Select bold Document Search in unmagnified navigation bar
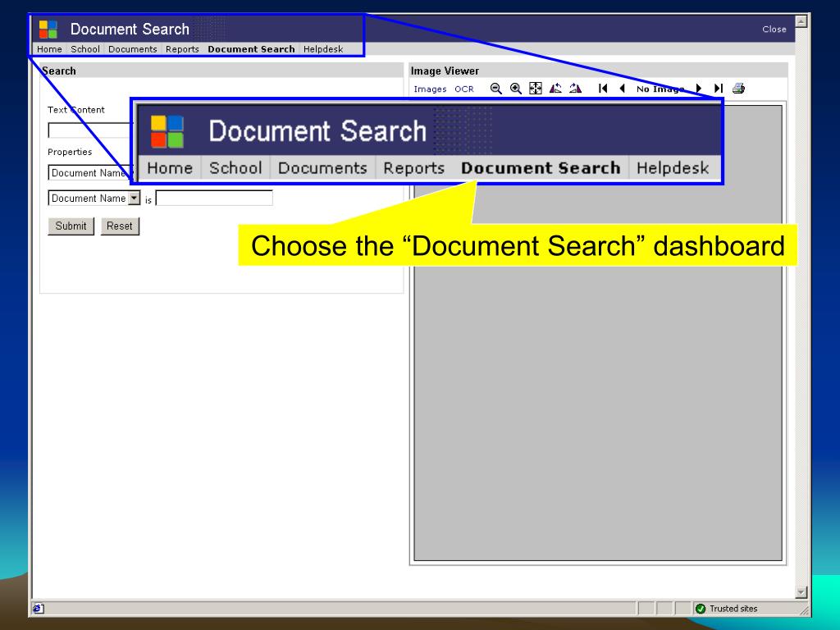This screenshot has width=840, height=630. pyautogui.click(x=251, y=49)
